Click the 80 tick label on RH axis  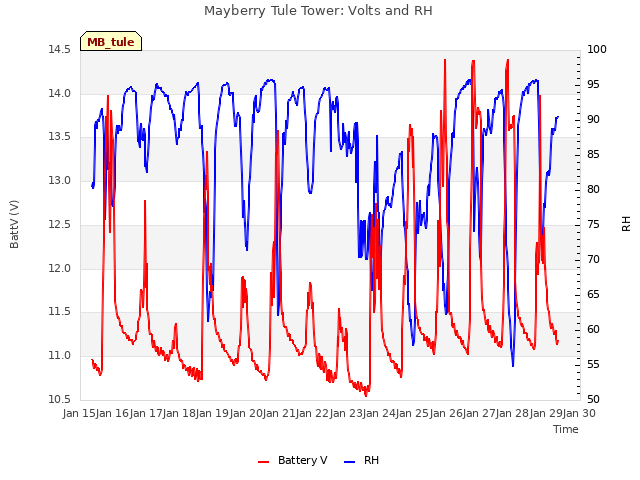tap(593, 189)
